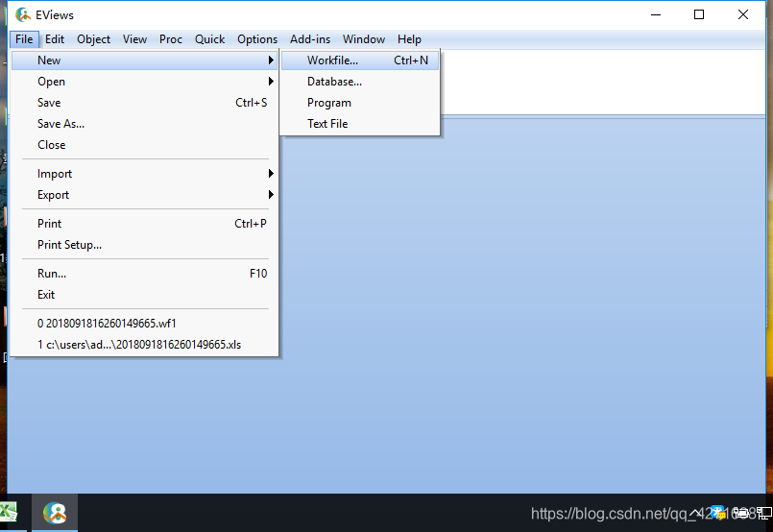
Task: Expand the New submenu arrow
Action: pyautogui.click(x=271, y=60)
